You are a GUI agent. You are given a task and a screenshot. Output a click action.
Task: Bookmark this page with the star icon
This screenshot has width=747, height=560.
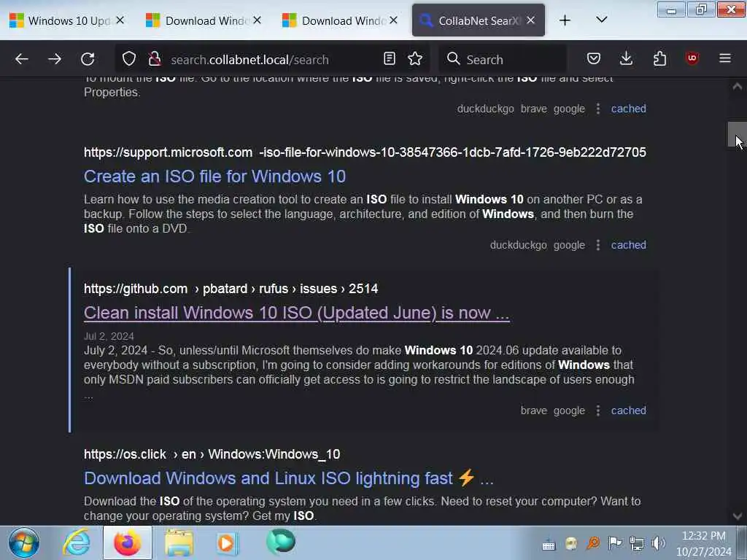tap(415, 58)
